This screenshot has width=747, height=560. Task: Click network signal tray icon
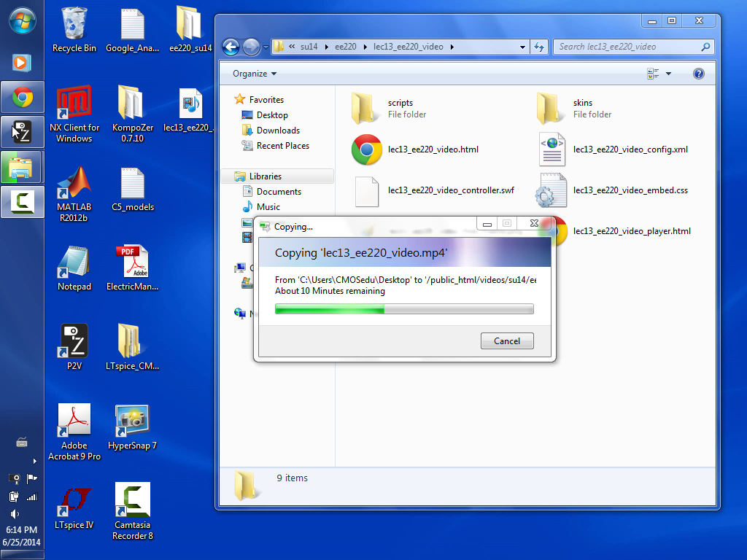[x=32, y=497]
